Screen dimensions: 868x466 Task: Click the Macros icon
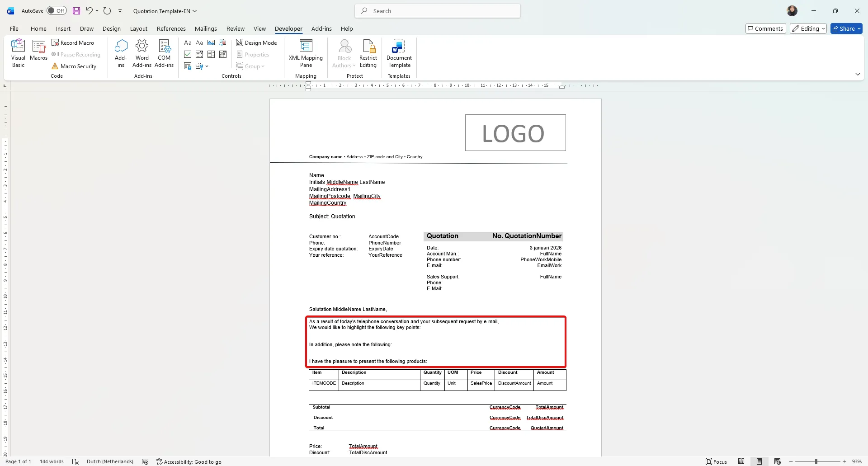[38, 50]
